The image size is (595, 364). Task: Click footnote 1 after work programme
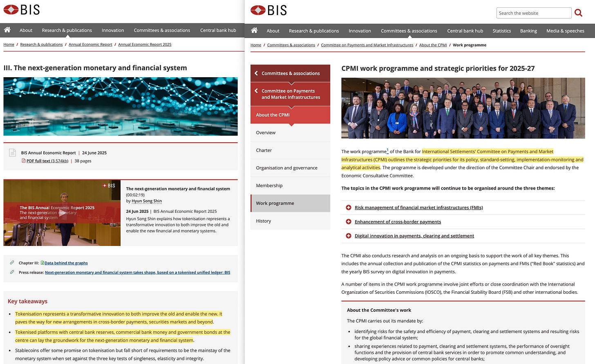[387, 150]
